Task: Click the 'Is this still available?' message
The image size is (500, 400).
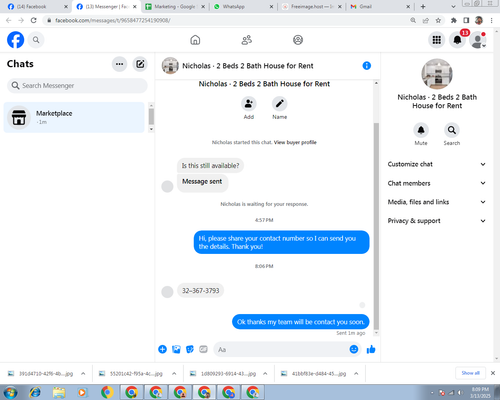Action: click(210, 166)
